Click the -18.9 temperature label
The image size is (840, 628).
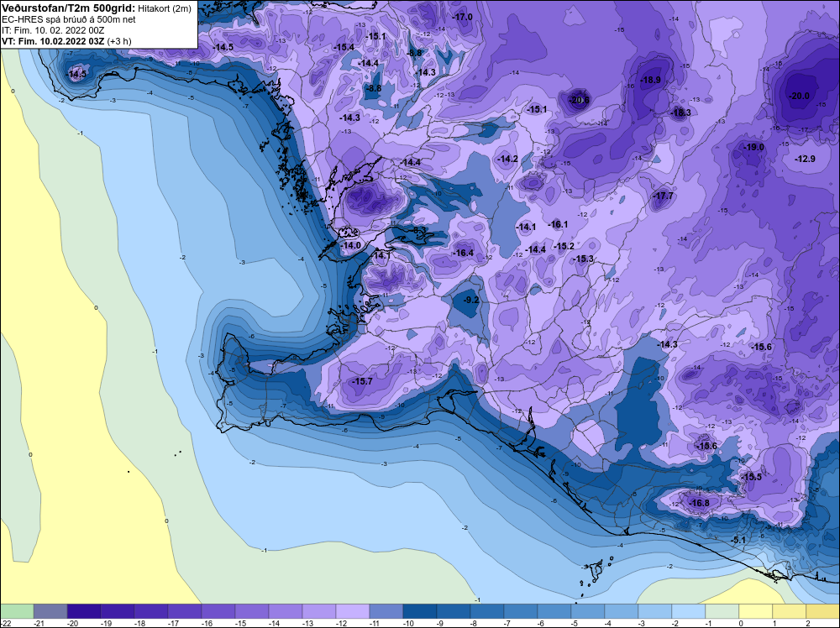pyautogui.click(x=651, y=81)
